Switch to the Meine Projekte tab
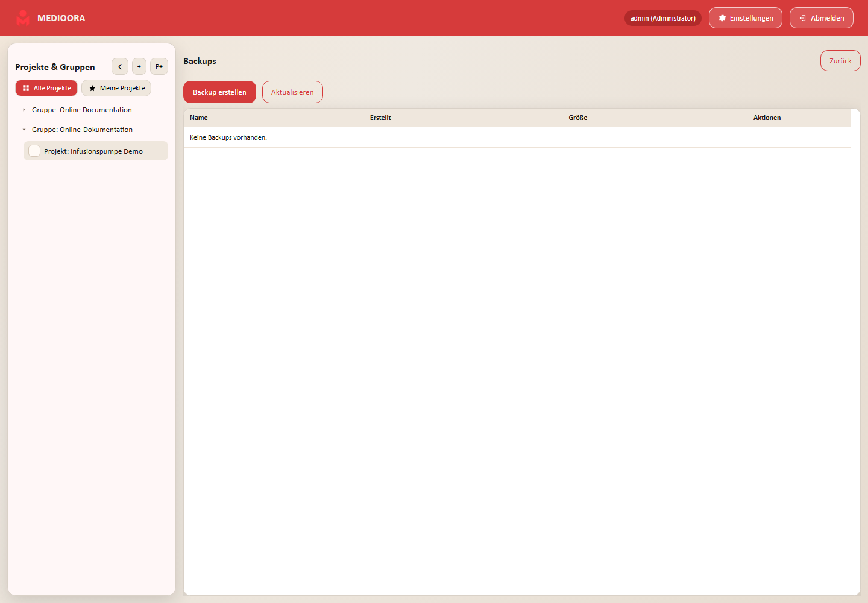Screen dimensions: 868x603 coord(116,88)
